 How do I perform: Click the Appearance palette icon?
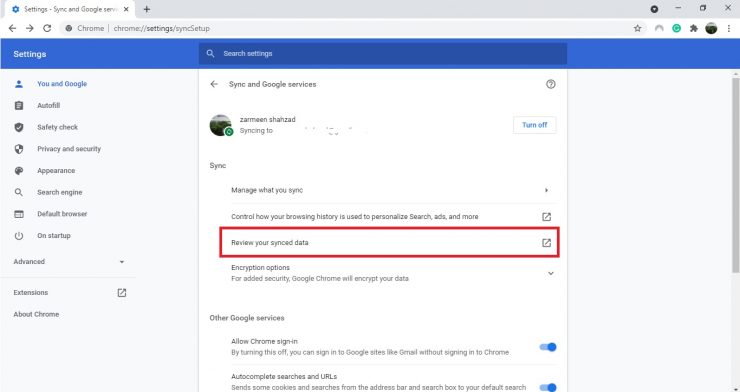tap(19, 171)
